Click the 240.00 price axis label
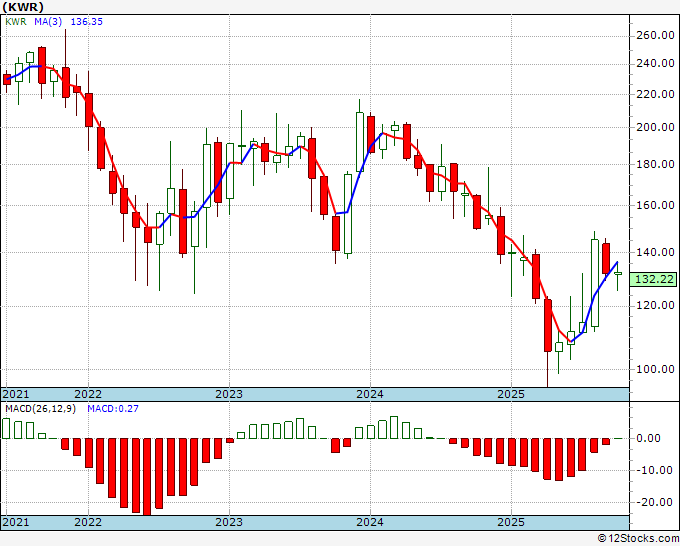The height and width of the screenshot is (546, 680). click(x=655, y=64)
